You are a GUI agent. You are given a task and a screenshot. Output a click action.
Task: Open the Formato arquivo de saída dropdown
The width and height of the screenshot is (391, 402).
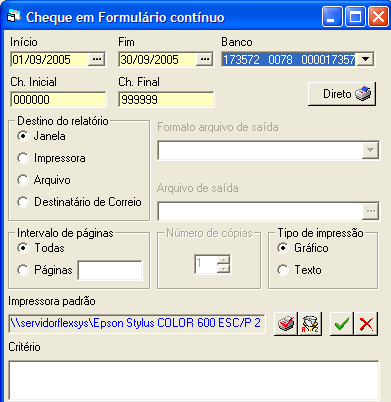(x=371, y=150)
